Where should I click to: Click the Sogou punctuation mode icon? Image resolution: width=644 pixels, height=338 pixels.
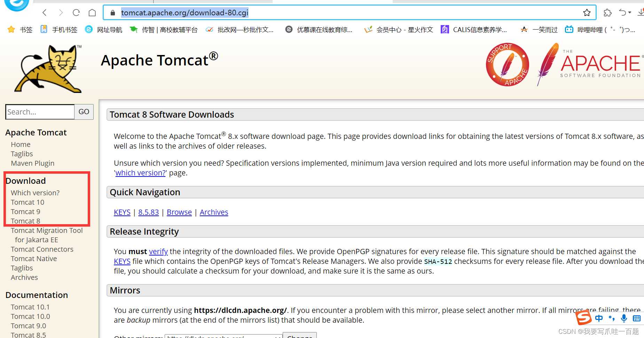point(612,318)
